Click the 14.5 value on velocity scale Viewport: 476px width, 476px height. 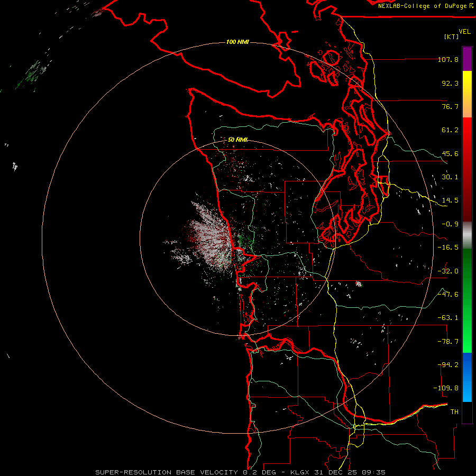click(x=450, y=200)
